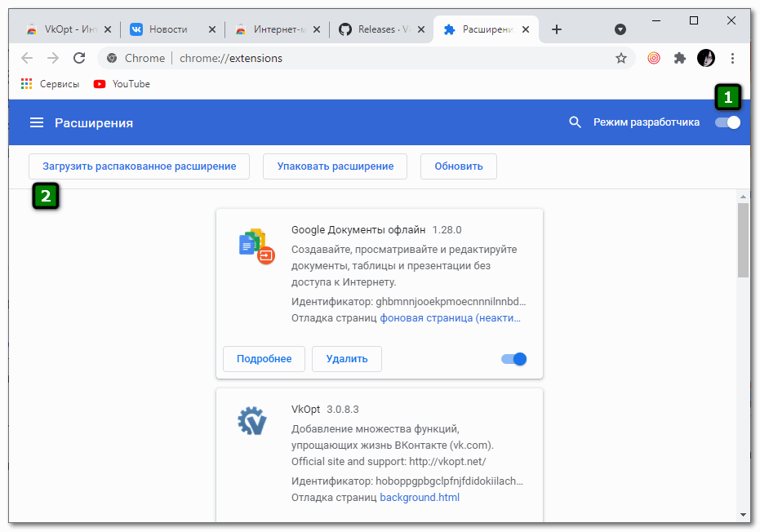This screenshot has width=760, height=532.
Task: Click the Режим разработчика label
Action: point(647,122)
